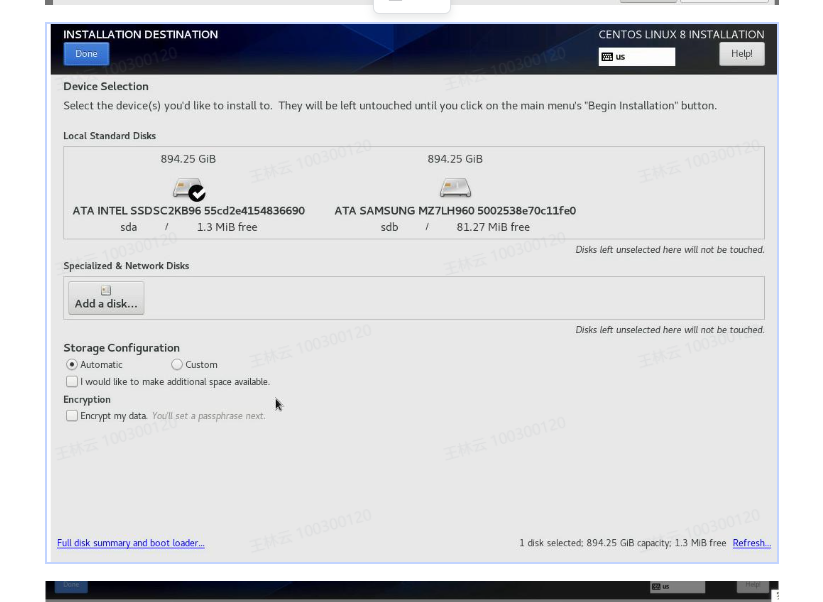Viewport: 823px width, 602px height.
Task: Click the Specialized & Network Disks heading
Action: [126, 266]
